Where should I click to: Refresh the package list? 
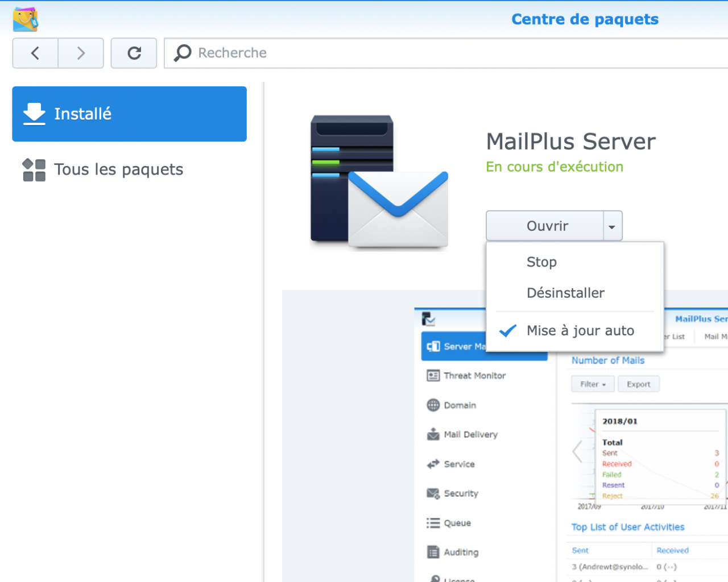click(134, 53)
